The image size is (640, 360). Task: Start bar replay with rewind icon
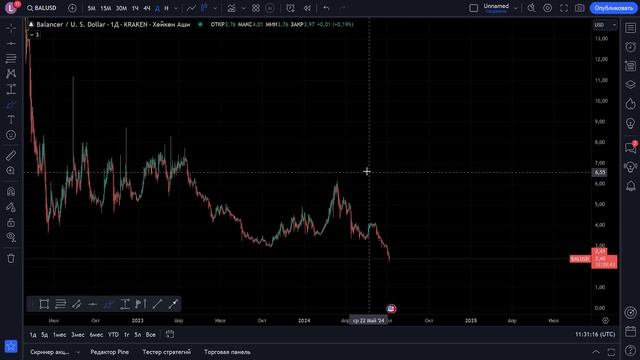[307, 8]
